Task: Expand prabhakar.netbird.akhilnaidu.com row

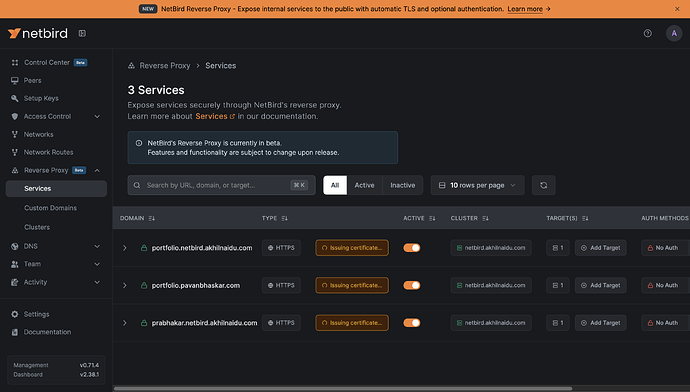Action: 125,322
